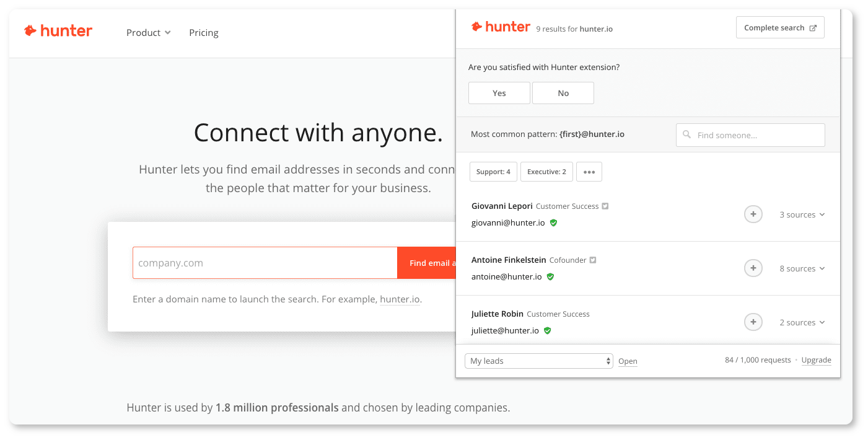The height and width of the screenshot is (440, 868).
Task: Expand 8 sources for Antoine Finkelstein
Action: tap(802, 268)
